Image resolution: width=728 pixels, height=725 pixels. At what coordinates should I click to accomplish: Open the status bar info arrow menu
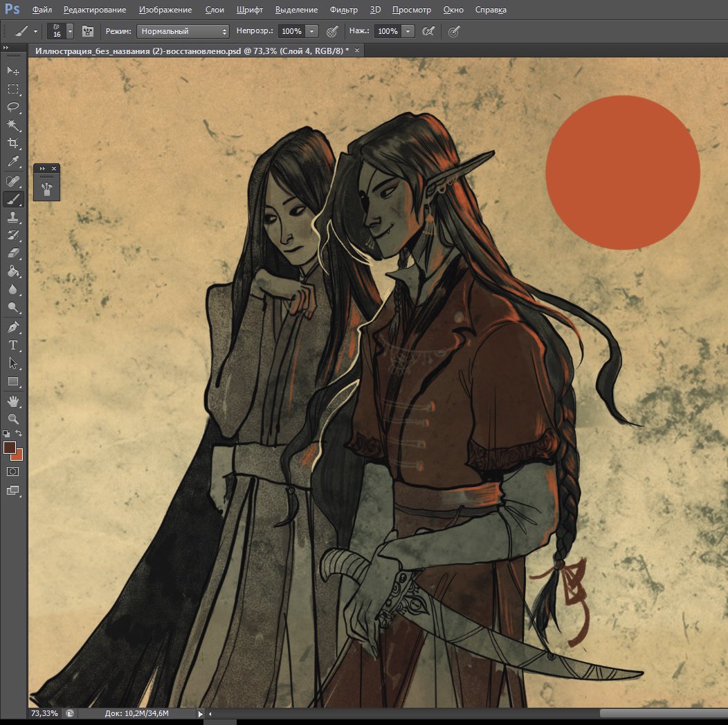[201, 714]
